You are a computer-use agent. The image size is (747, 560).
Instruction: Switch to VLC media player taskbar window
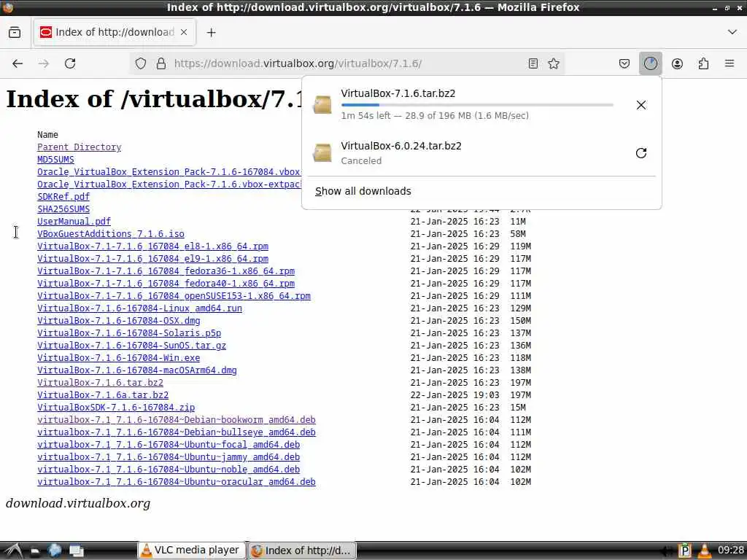192,550
